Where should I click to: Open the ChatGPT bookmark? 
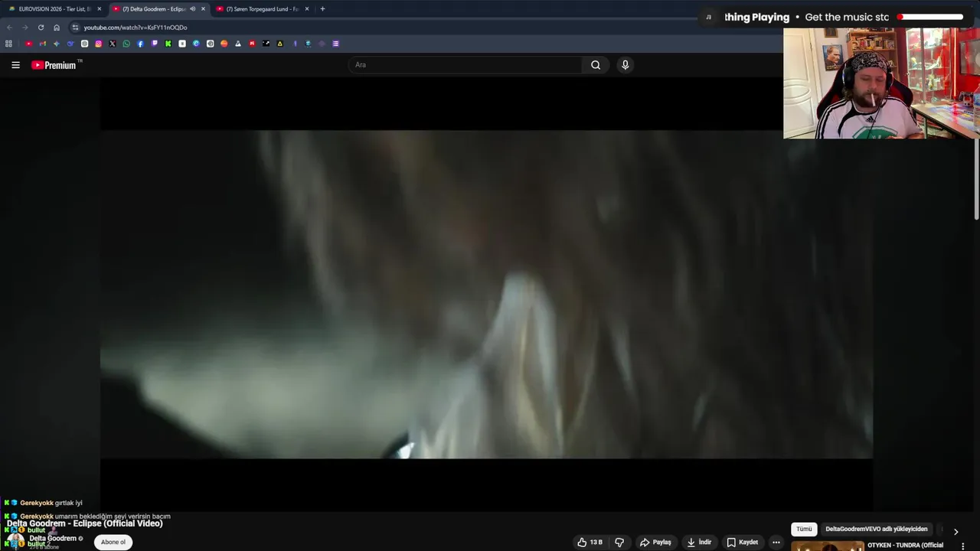(x=85, y=44)
